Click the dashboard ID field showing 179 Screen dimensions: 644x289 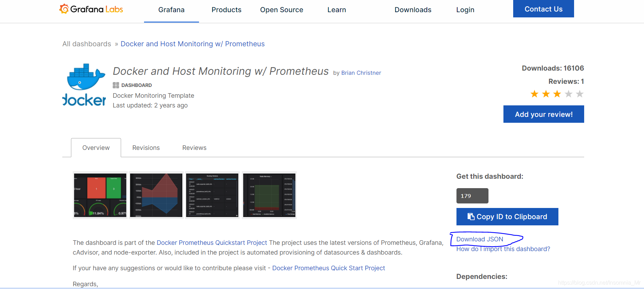click(472, 196)
